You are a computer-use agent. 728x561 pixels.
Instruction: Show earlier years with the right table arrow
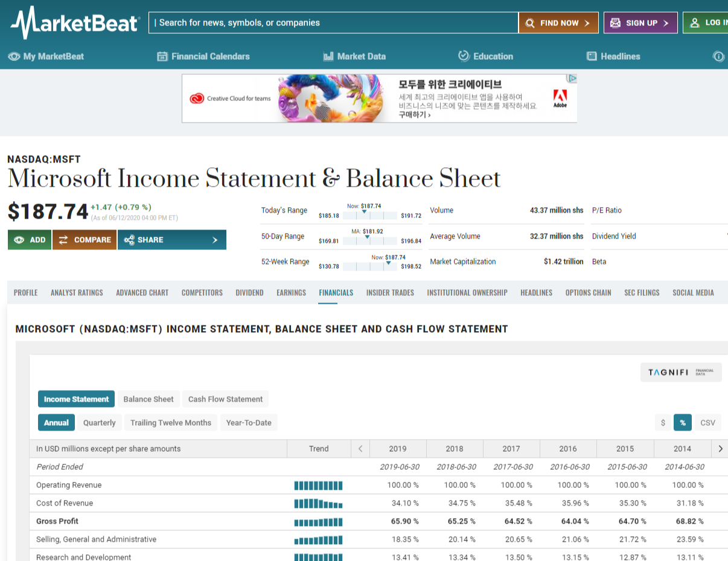[720, 449]
